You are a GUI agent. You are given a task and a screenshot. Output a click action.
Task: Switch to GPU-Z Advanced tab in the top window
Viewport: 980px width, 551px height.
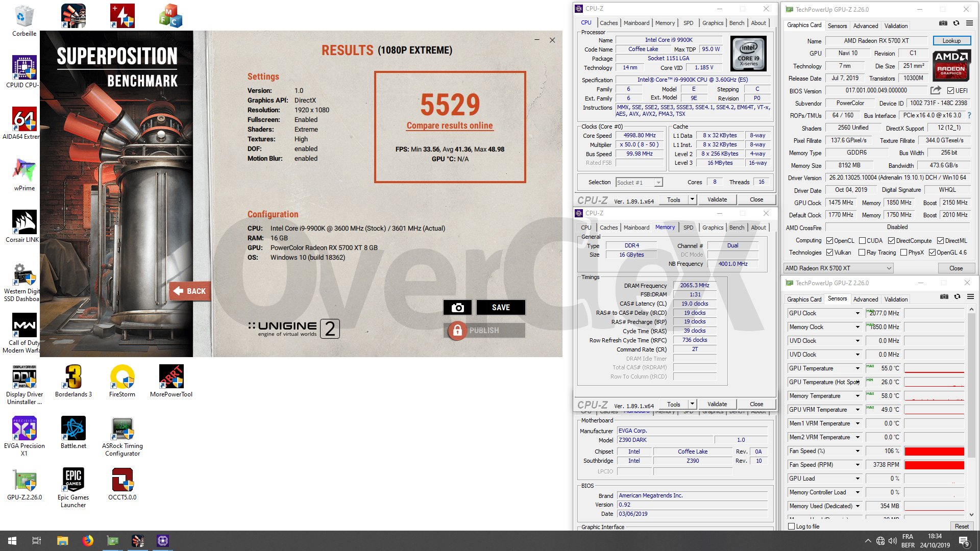click(x=865, y=26)
